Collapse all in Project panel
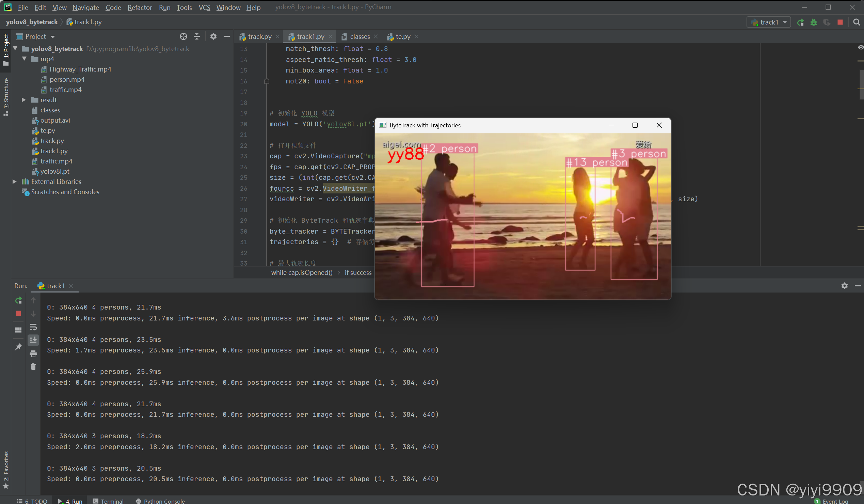 pos(197,36)
